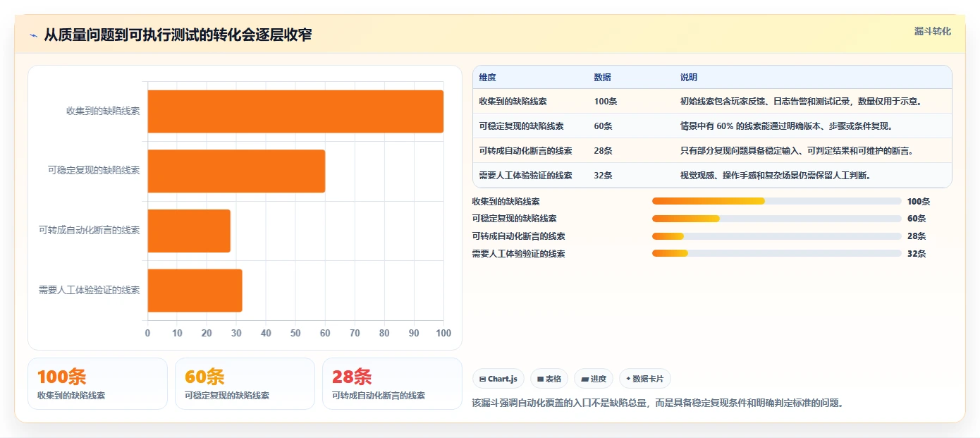Click the 说明 column header
Screen dimensions: 980x438
coord(689,78)
